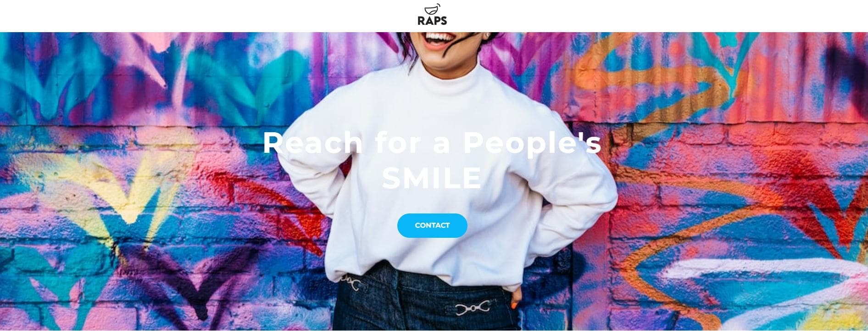This screenshot has height=331, width=868.
Task: Click the silver clasp on the jeans pocket
Action: tap(473, 307)
